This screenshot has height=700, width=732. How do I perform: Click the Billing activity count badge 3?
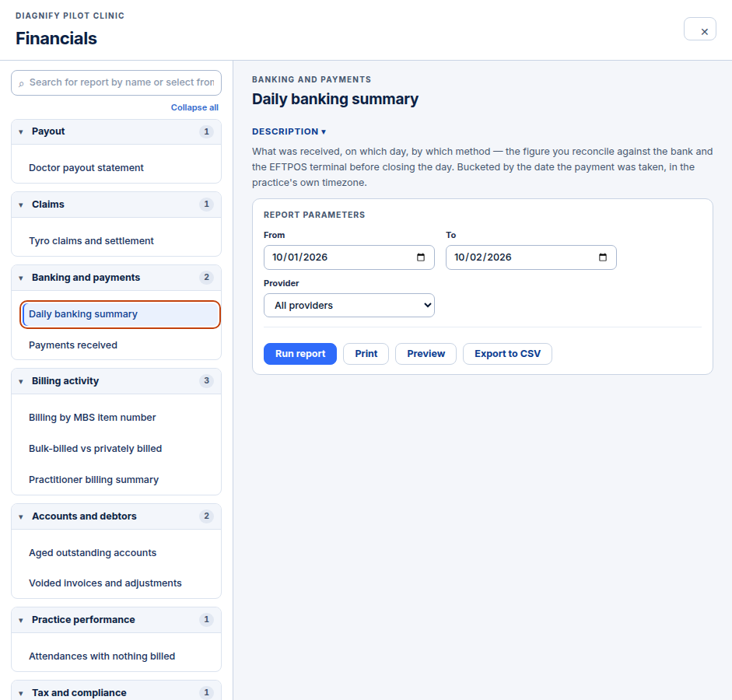point(206,381)
